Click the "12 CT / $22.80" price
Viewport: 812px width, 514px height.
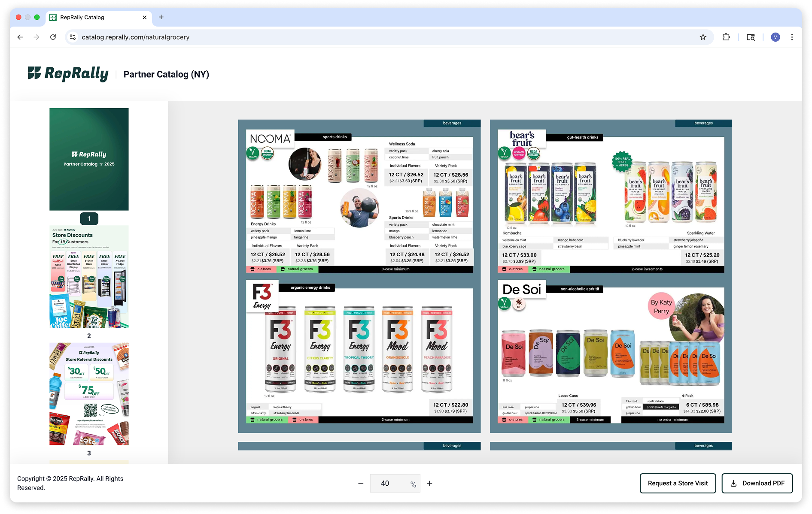point(450,405)
